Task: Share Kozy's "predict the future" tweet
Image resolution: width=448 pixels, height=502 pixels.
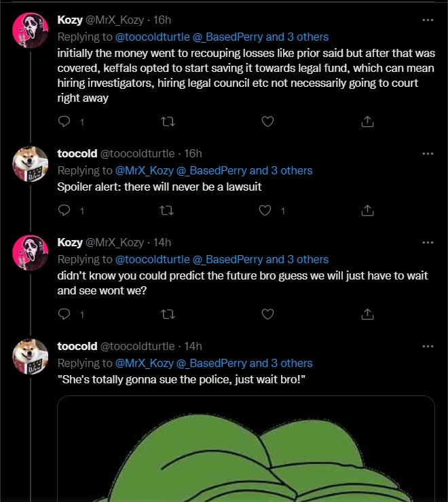Action: tap(367, 314)
